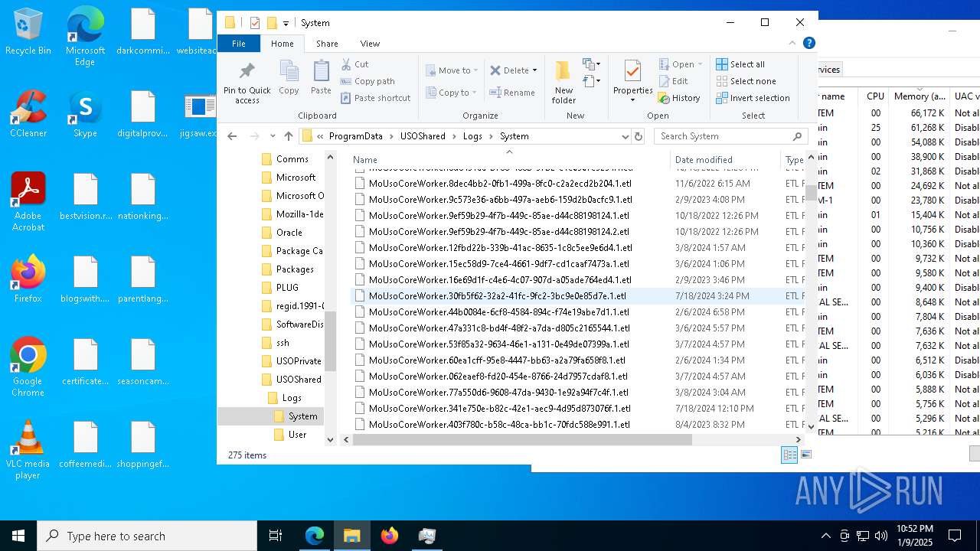Viewport: 980px width, 551px height.
Task: Go up one folder level
Action: [288, 136]
